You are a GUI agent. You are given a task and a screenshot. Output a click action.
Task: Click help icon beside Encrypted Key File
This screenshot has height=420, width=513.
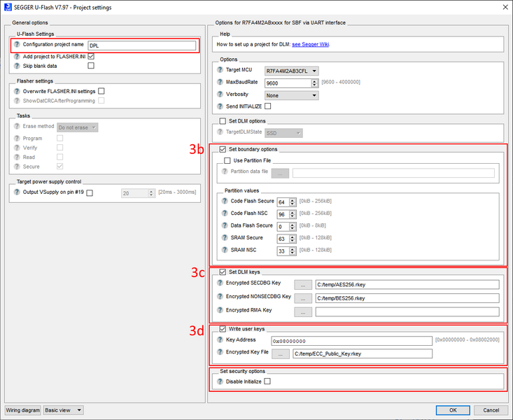(x=220, y=352)
